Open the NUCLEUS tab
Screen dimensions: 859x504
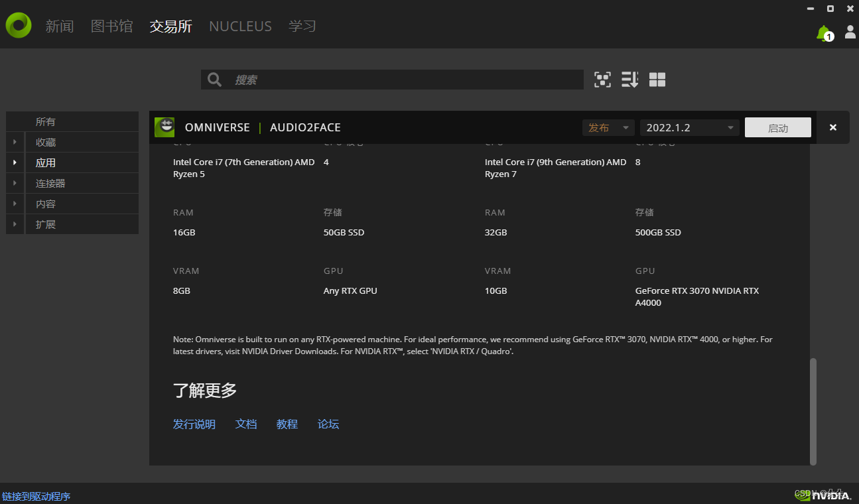(x=240, y=26)
